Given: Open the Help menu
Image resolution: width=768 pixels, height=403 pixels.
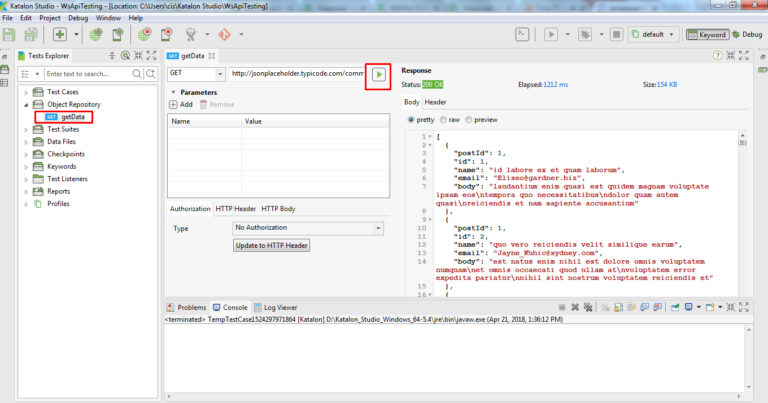Looking at the screenshot, I should coord(136,18).
